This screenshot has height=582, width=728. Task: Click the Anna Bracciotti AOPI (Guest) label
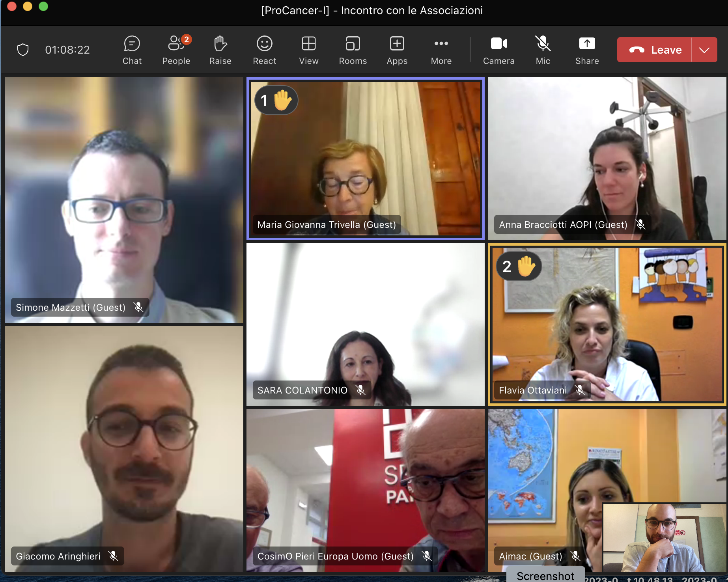[x=563, y=224]
